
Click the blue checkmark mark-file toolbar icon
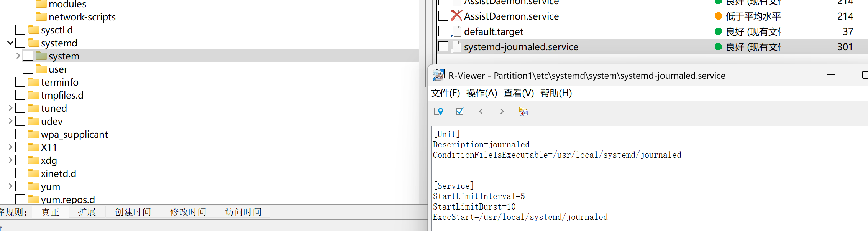[x=460, y=111]
